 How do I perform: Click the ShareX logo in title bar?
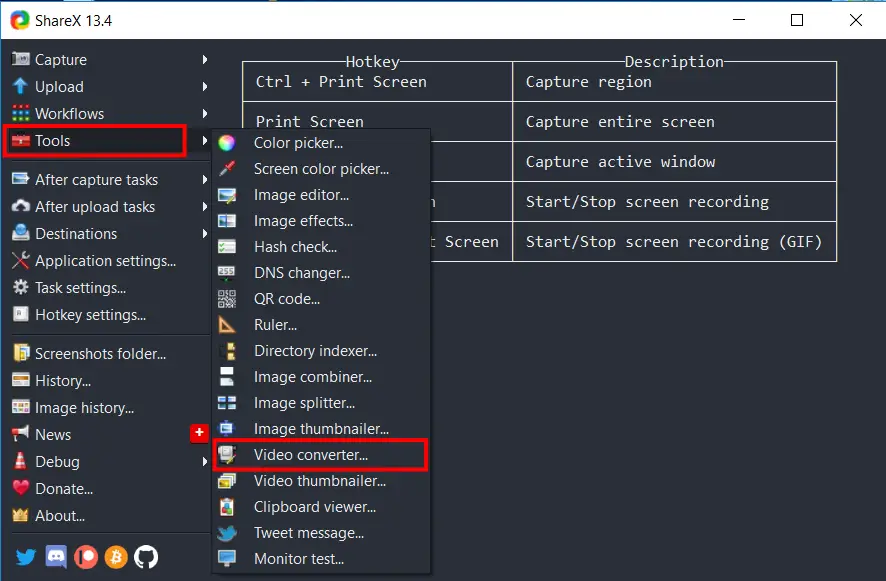20,20
